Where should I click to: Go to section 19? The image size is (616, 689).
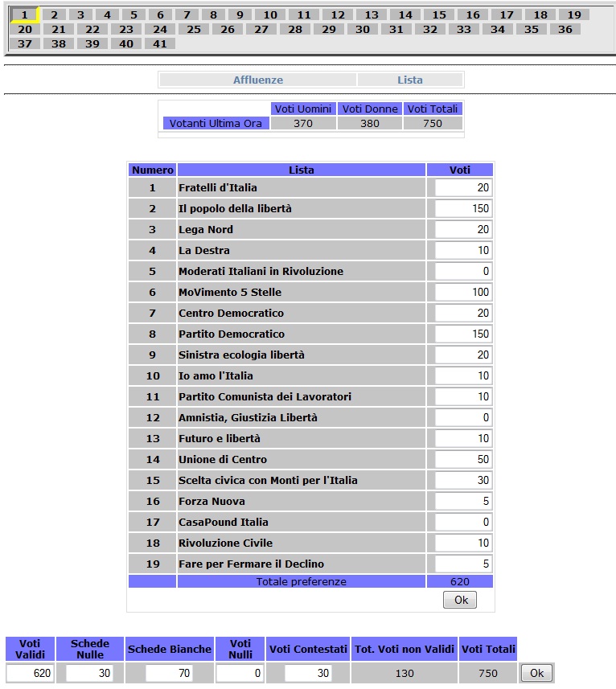click(574, 15)
